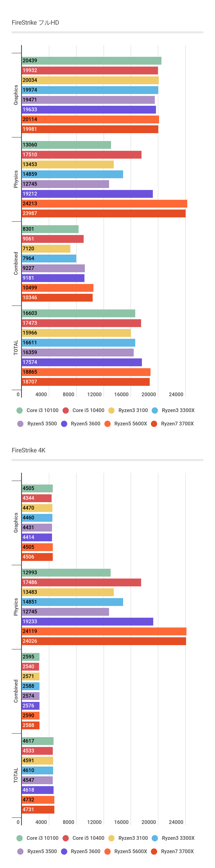Select the 20439 Graphics bar
The width and height of the screenshot is (215, 868).
pos(91,61)
